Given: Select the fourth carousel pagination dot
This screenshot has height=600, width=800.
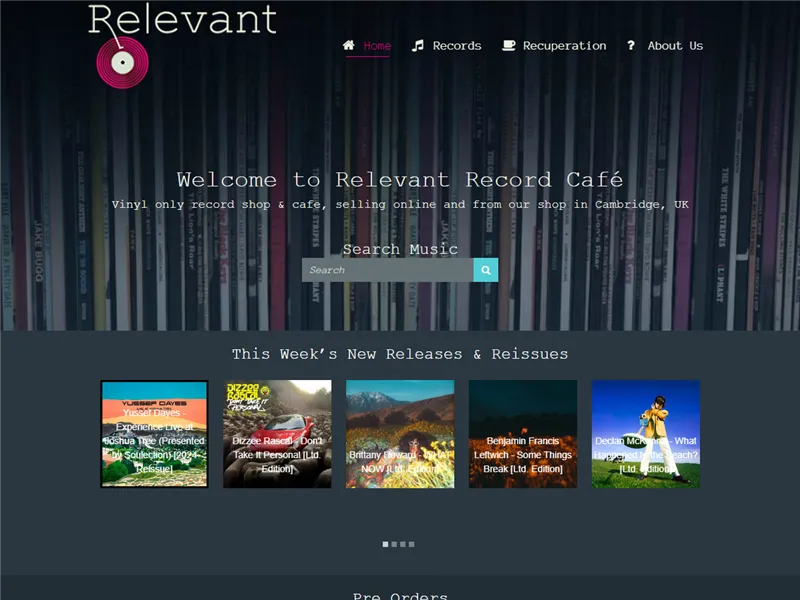Looking at the screenshot, I should [412, 544].
